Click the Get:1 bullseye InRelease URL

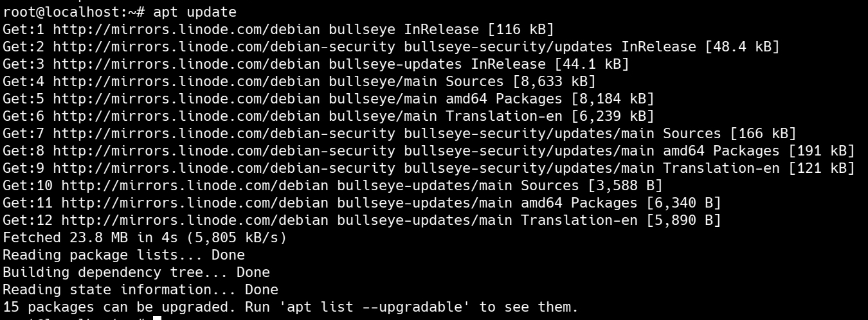point(187,29)
